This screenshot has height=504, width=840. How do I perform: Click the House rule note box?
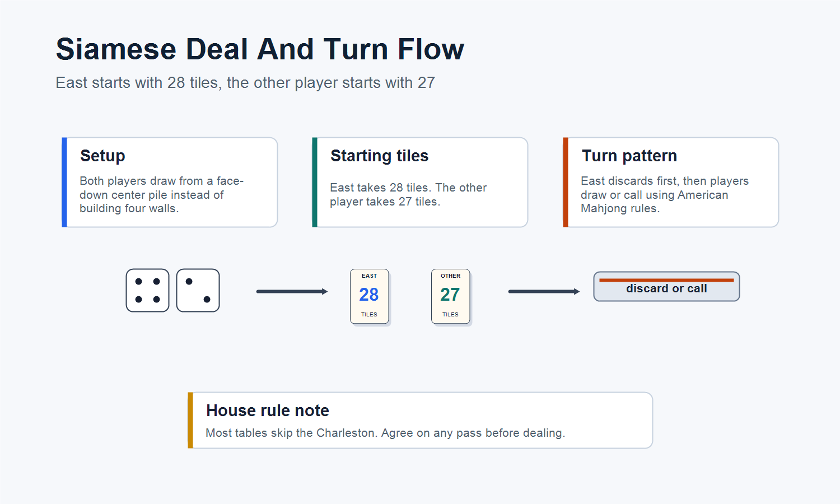pyautogui.click(x=420, y=420)
